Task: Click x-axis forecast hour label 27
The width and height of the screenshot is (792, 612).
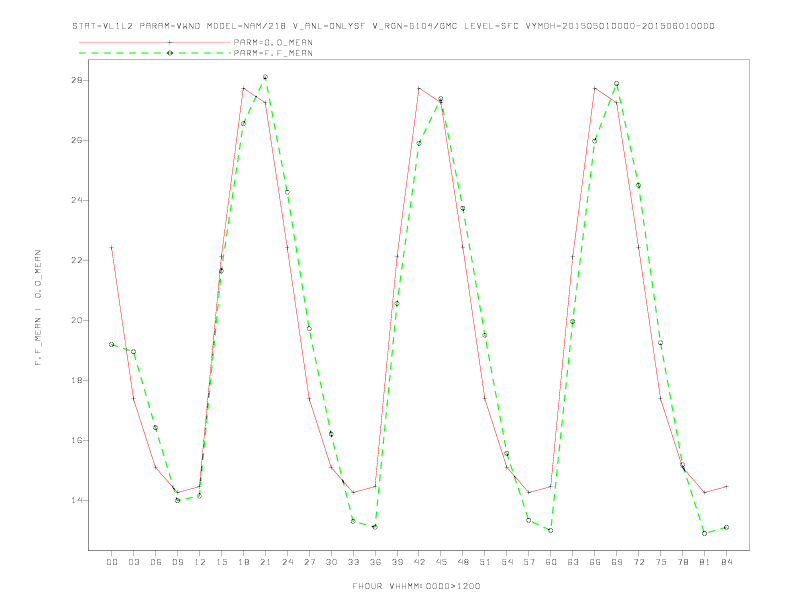Action: [x=309, y=562]
